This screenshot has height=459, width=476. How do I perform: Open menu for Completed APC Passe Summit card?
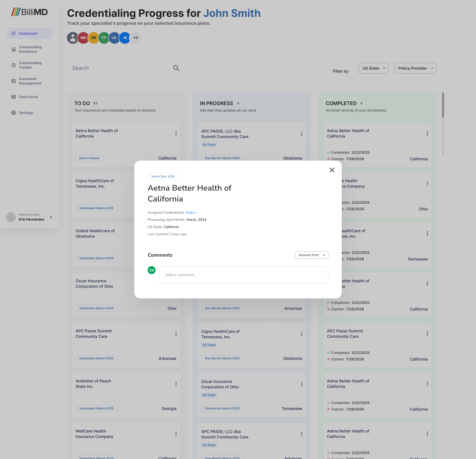(x=427, y=333)
